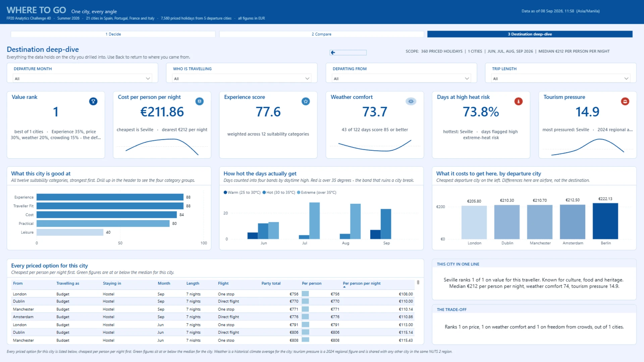Viewport: 644px width, 362px height.
Task: Grab the priced options table scrollbar
Action: [418, 283]
